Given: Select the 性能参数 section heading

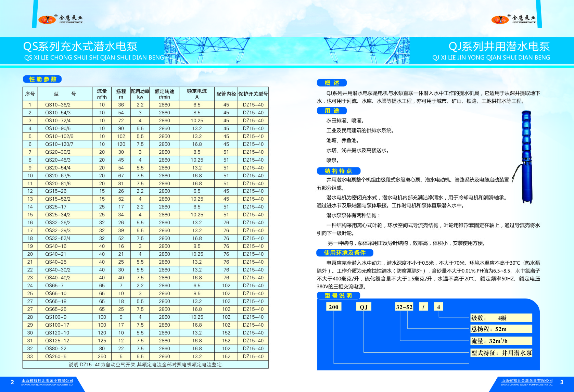Looking at the screenshot, I should coord(42,79).
